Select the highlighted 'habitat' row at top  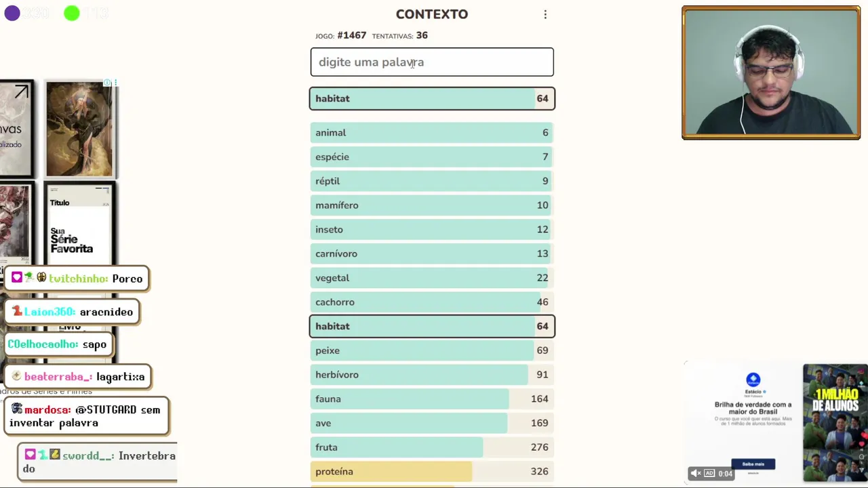pos(432,99)
